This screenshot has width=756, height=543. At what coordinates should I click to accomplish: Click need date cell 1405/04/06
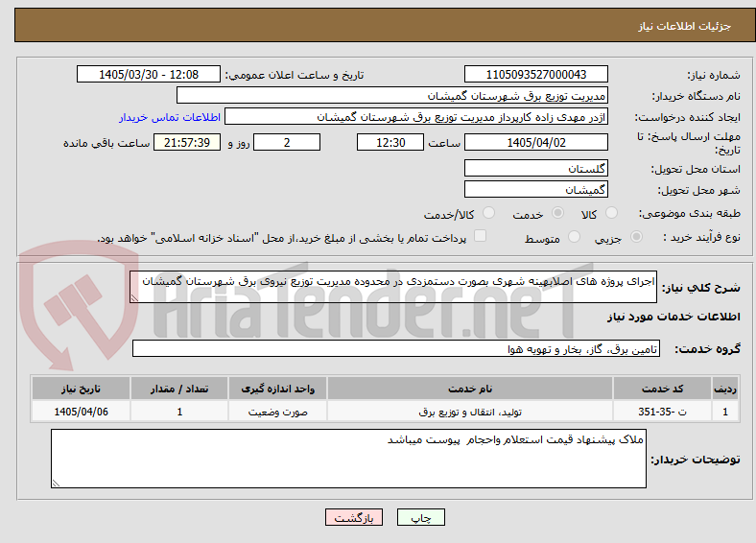click(81, 412)
